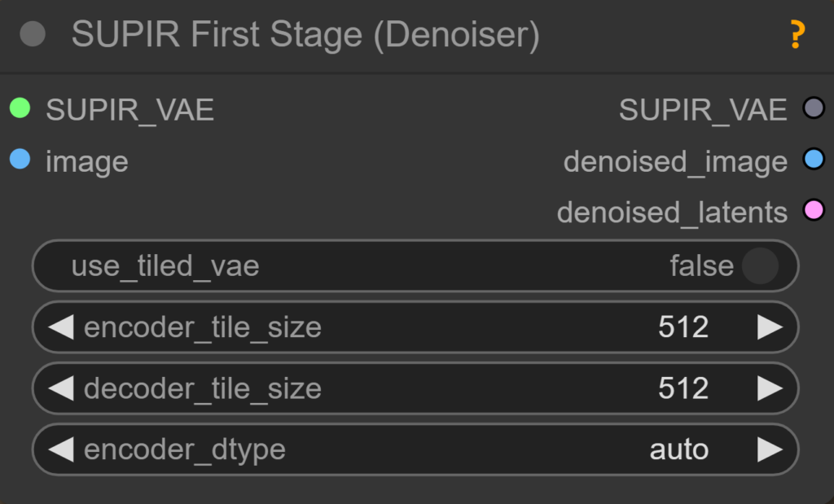The image size is (834, 504).
Task: Click the denoised_latents output label
Action: (672, 213)
